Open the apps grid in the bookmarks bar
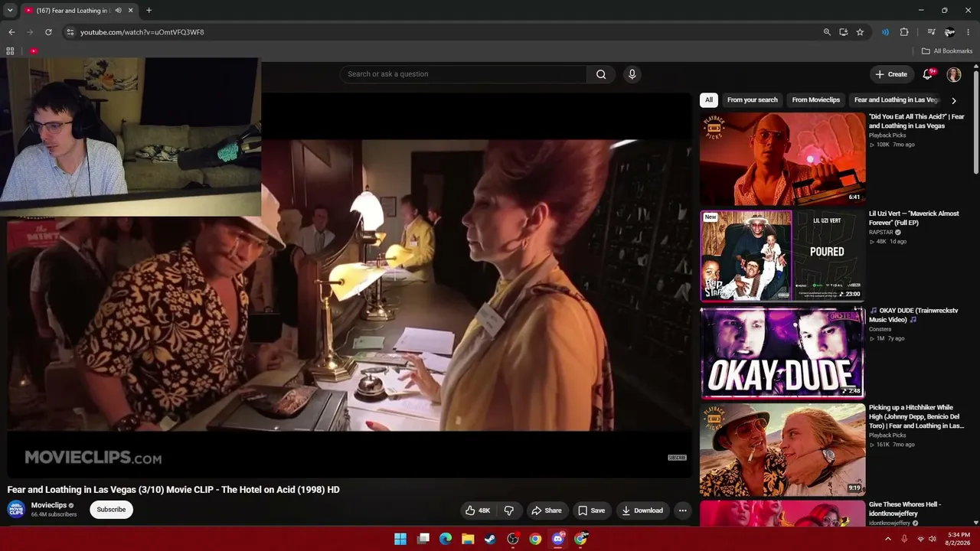Screen dimensions: 980x551 click(10, 51)
